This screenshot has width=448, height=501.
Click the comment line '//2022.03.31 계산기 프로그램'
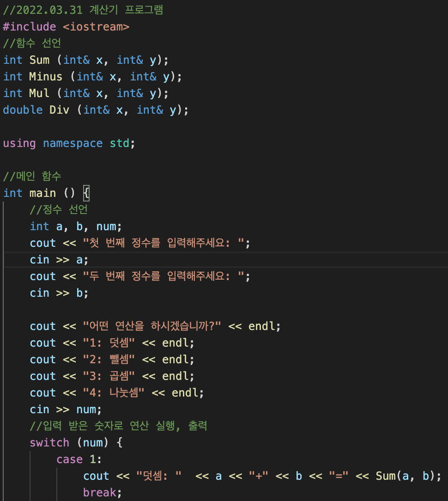click(x=83, y=10)
